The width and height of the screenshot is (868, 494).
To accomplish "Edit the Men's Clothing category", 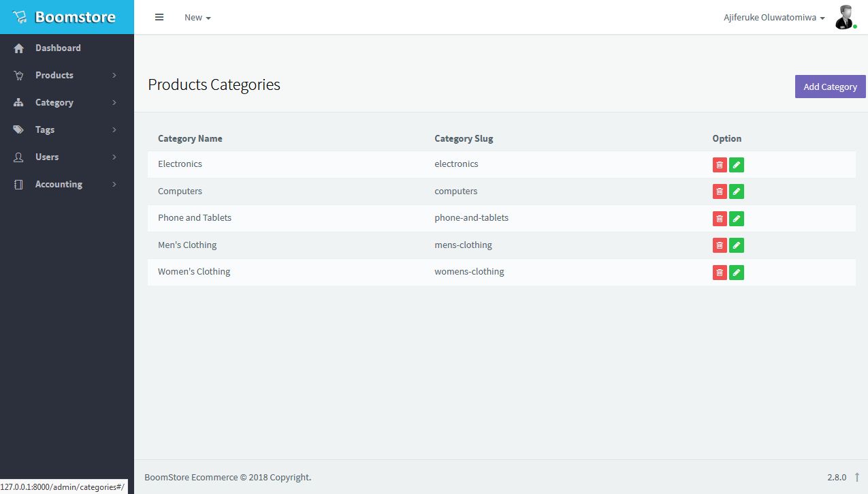I will coord(737,245).
